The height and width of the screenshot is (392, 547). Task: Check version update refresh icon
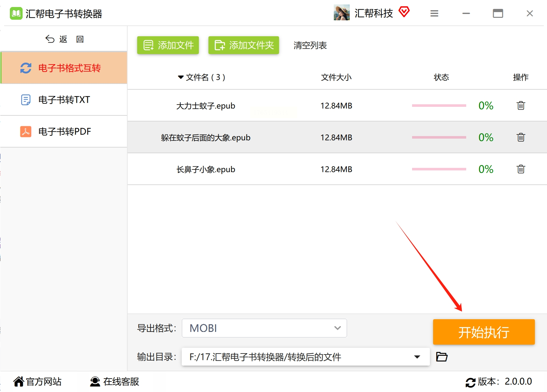pos(470,382)
